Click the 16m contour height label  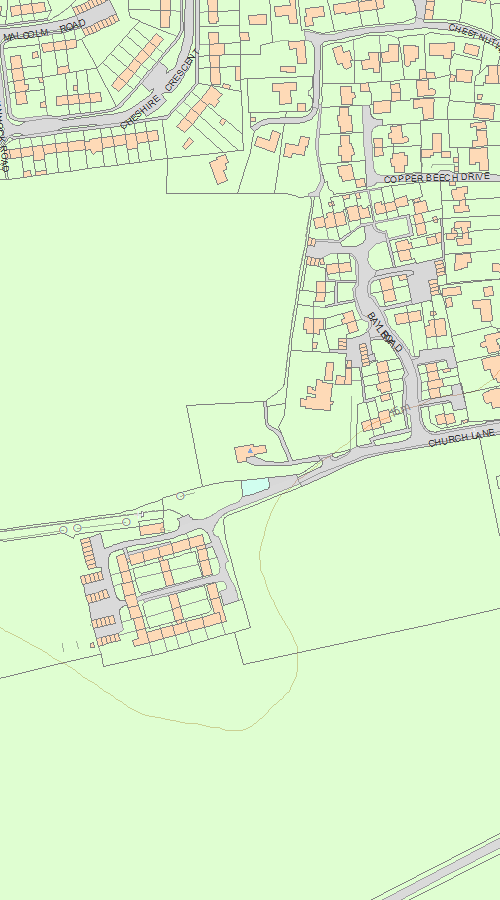[401, 409]
